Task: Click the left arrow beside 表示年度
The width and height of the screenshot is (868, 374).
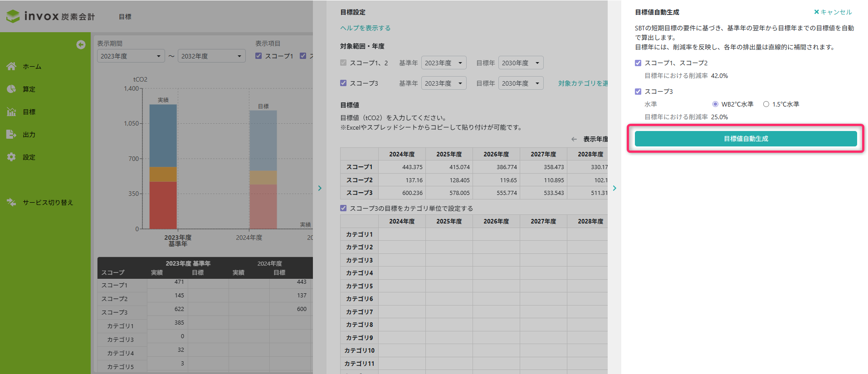Action: 574,139
